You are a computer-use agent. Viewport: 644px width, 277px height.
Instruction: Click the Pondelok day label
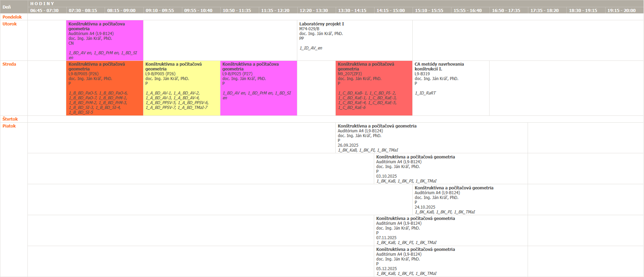point(12,17)
